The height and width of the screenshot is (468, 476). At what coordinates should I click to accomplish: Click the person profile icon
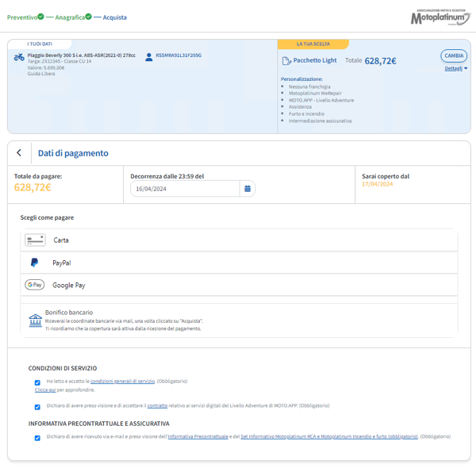point(149,57)
